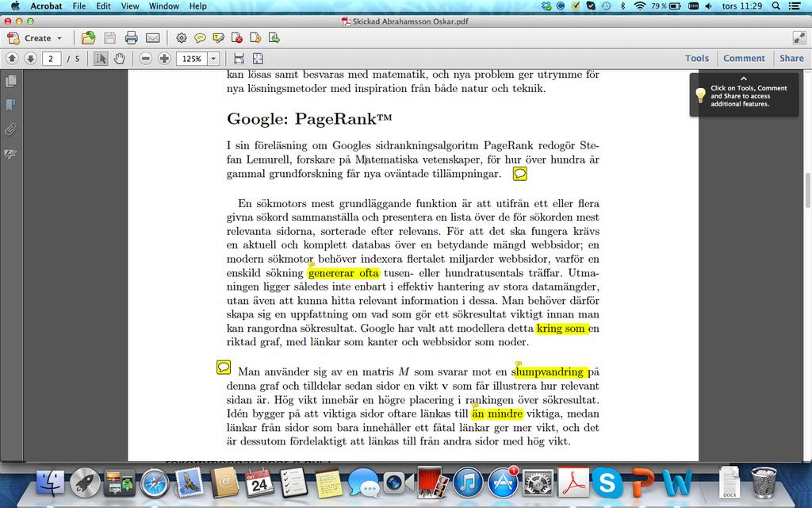The image size is (812, 508).
Task: Open Skype from the Dock
Action: point(607,483)
